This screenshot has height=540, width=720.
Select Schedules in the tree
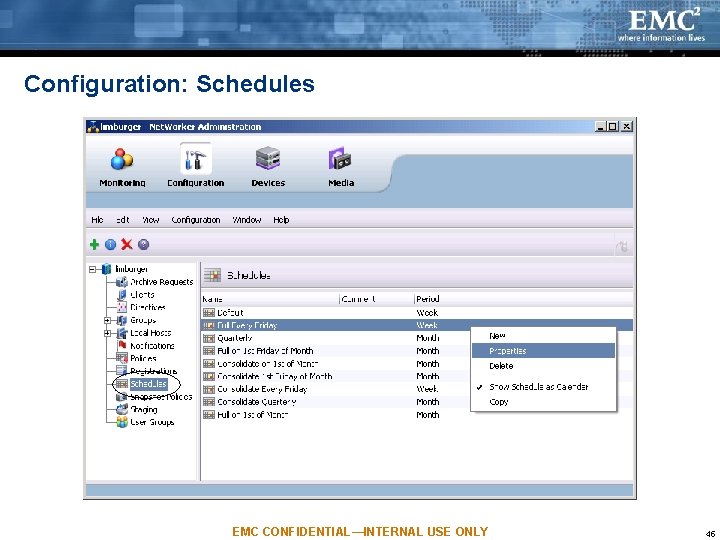click(x=148, y=384)
